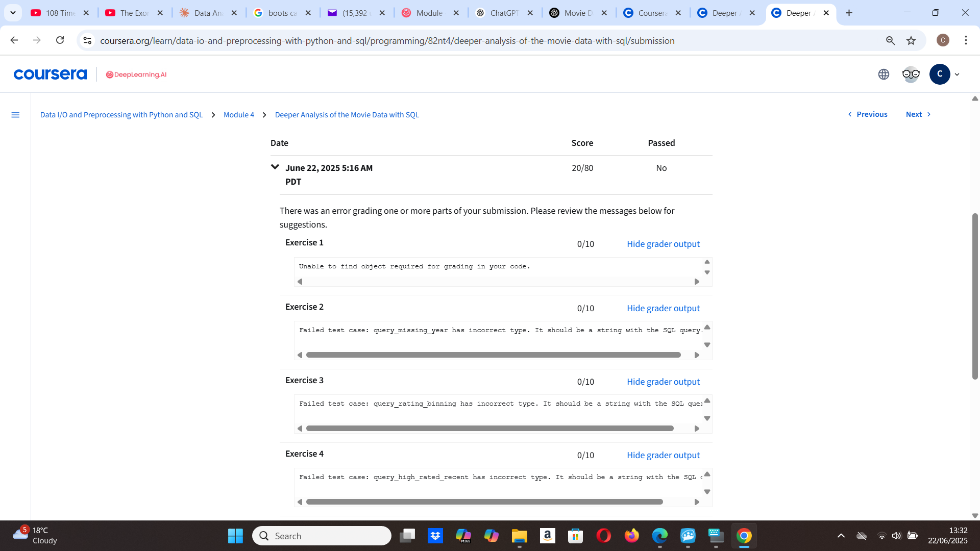980x551 pixels.
Task: Switch to the ChatGPT tab
Action: 503,13
